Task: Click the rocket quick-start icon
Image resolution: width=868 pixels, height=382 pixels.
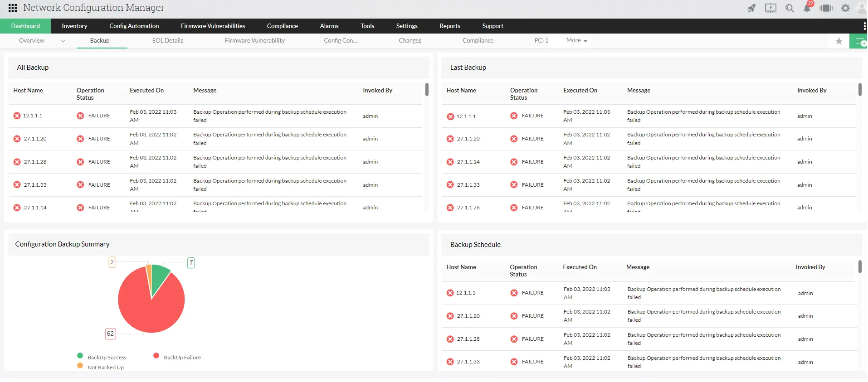Action: [x=751, y=8]
